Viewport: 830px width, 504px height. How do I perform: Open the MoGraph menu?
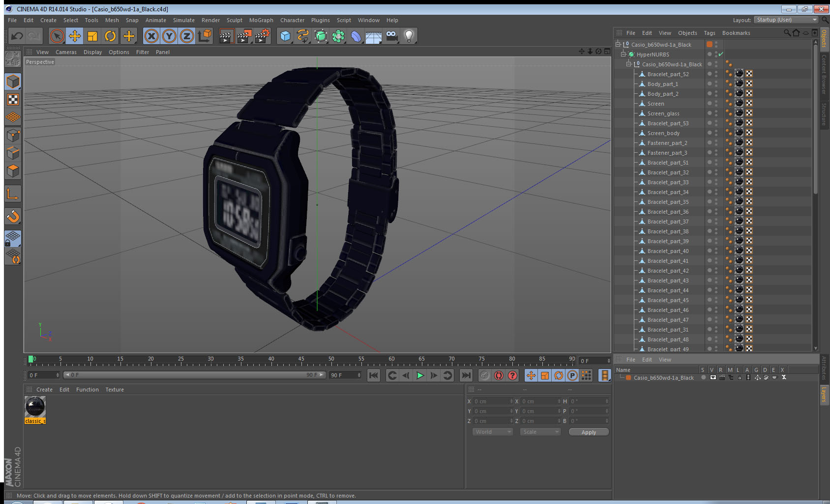point(261,20)
